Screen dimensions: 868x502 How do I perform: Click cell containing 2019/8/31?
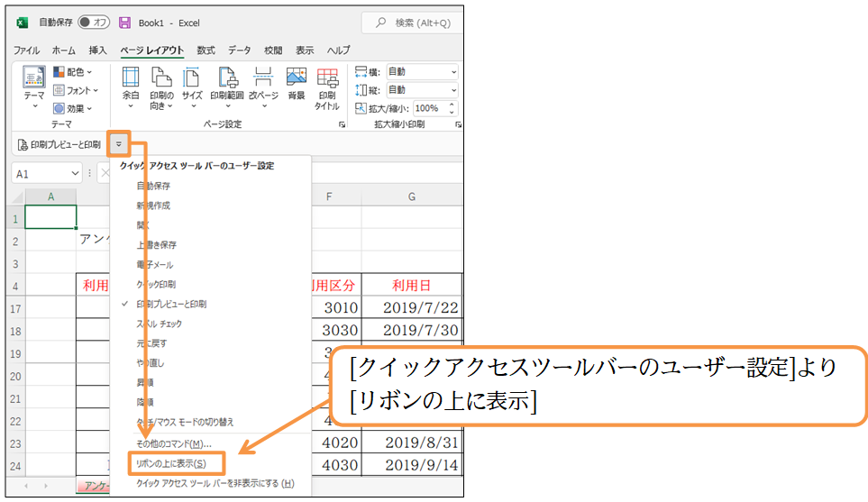tap(412, 443)
